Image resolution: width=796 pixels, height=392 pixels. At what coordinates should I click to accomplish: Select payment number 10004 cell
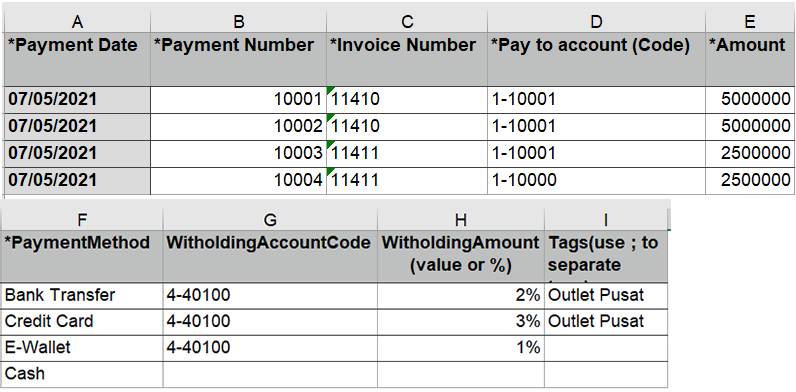[x=239, y=180]
